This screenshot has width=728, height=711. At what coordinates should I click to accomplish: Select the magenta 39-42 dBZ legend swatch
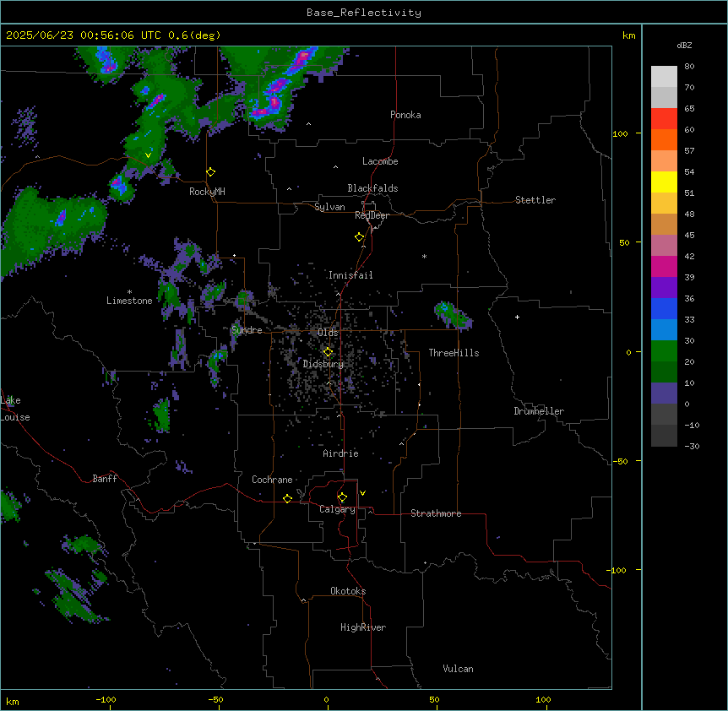pos(664,266)
